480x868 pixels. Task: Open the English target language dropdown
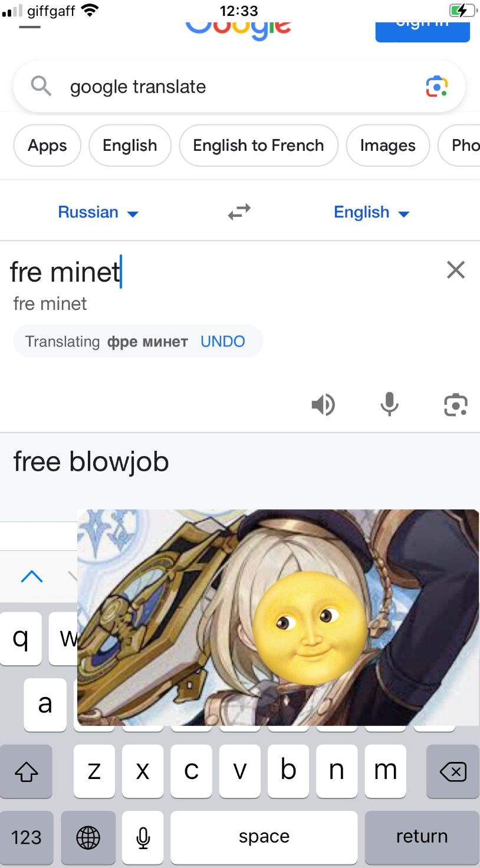tap(371, 212)
